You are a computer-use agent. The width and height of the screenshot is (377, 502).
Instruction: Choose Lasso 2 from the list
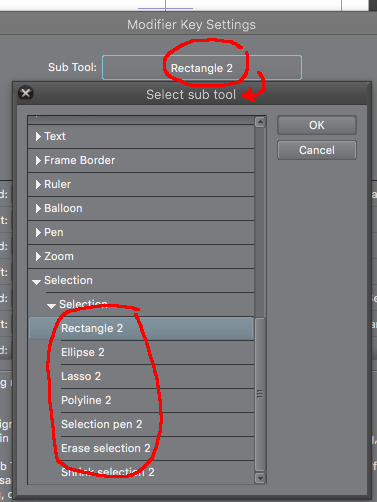[157, 376]
